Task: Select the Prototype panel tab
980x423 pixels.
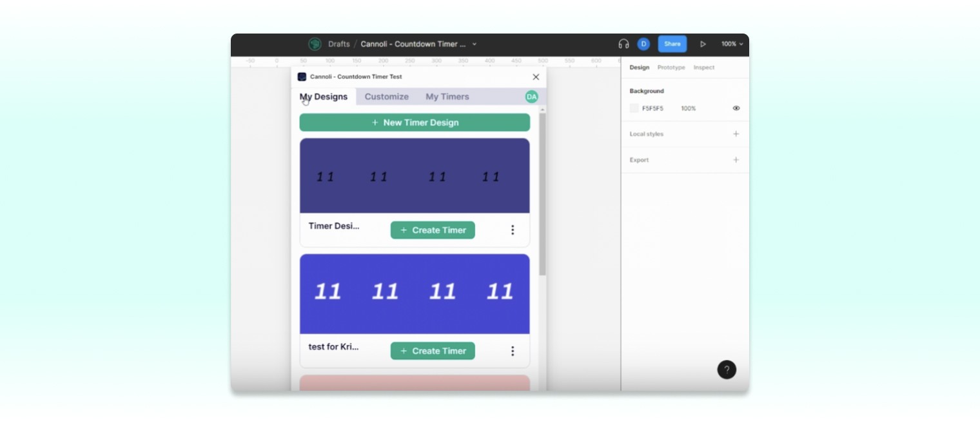Action: coord(671,67)
